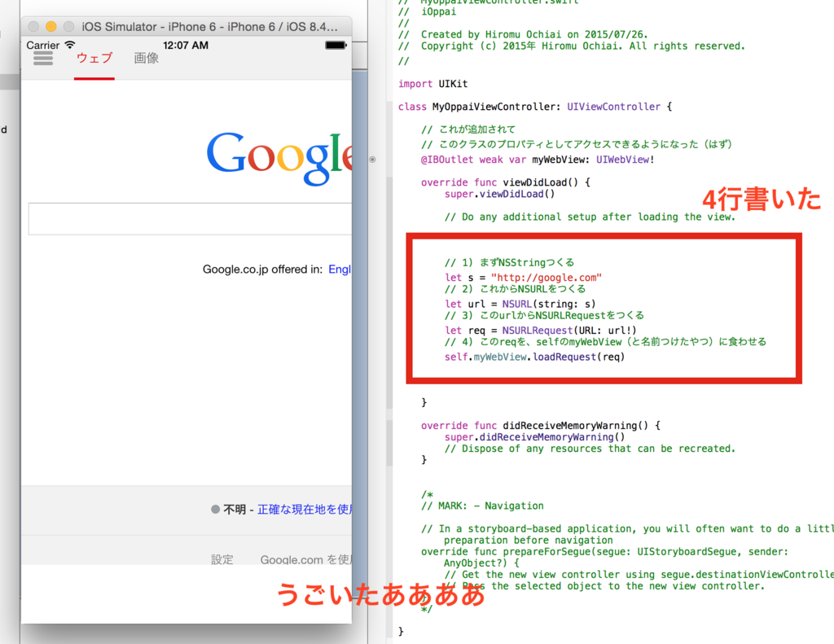Click the @IBOutlet weak var myWebView line

pos(538,160)
